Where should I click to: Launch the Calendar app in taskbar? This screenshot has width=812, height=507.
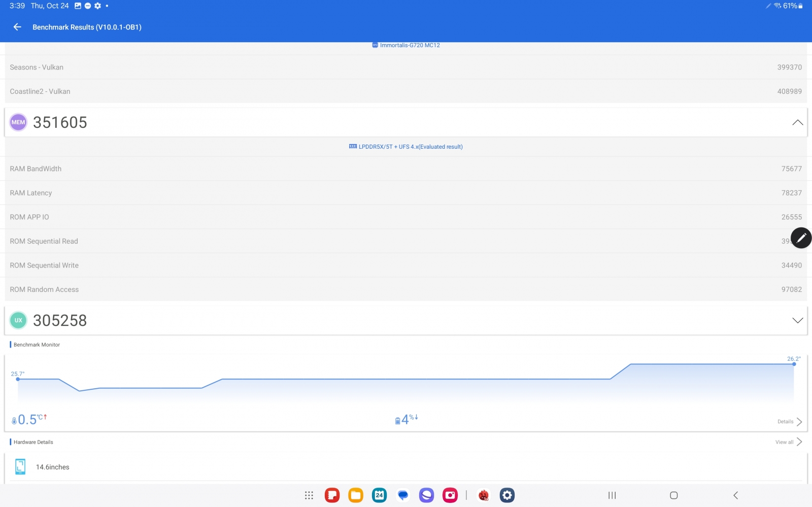click(379, 495)
